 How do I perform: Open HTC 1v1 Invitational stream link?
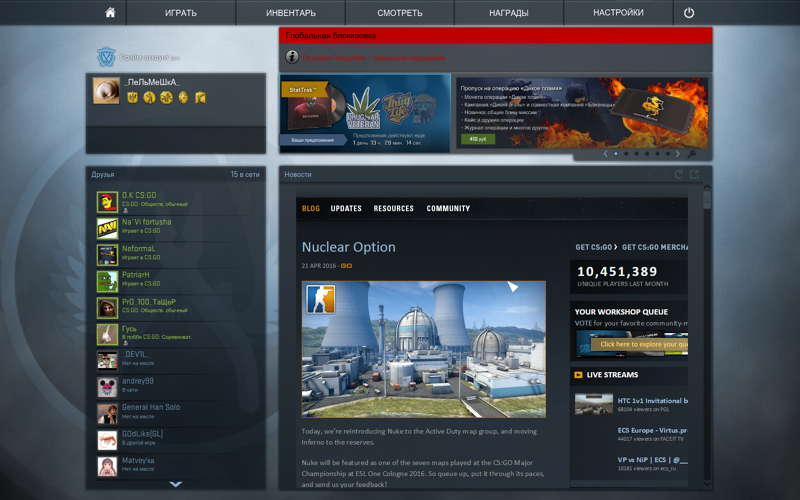(653, 401)
